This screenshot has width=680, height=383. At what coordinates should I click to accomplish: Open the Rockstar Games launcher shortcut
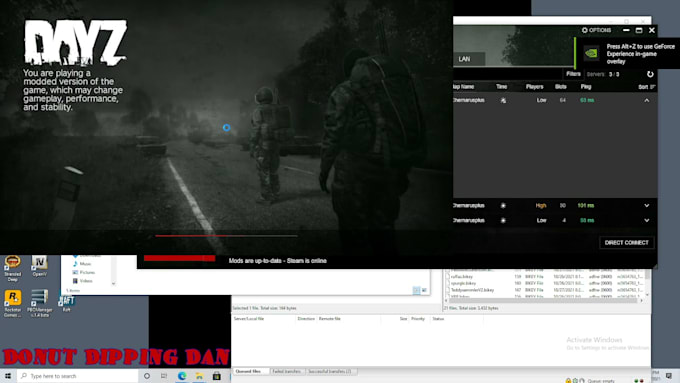click(x=13, y=304)
